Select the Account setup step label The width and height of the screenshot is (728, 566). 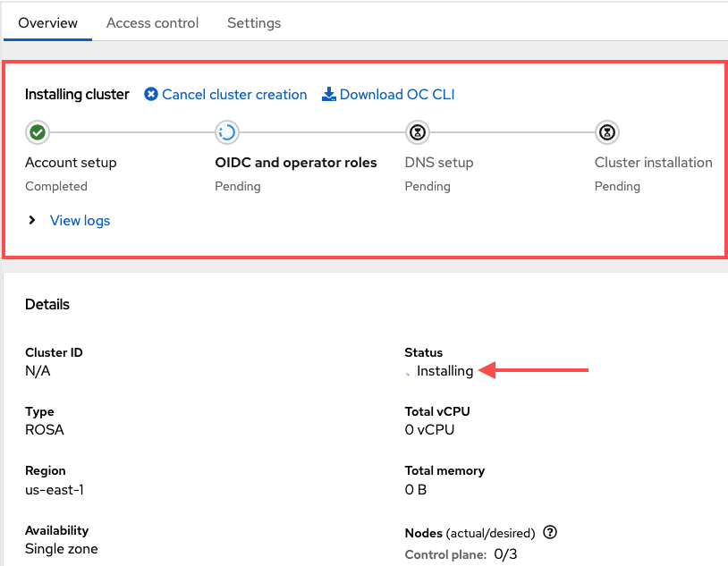[x=71, y=163]
